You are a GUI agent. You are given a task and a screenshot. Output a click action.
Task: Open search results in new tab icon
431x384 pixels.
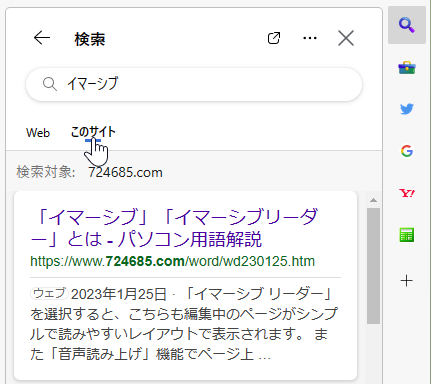[x=274, y=38]
